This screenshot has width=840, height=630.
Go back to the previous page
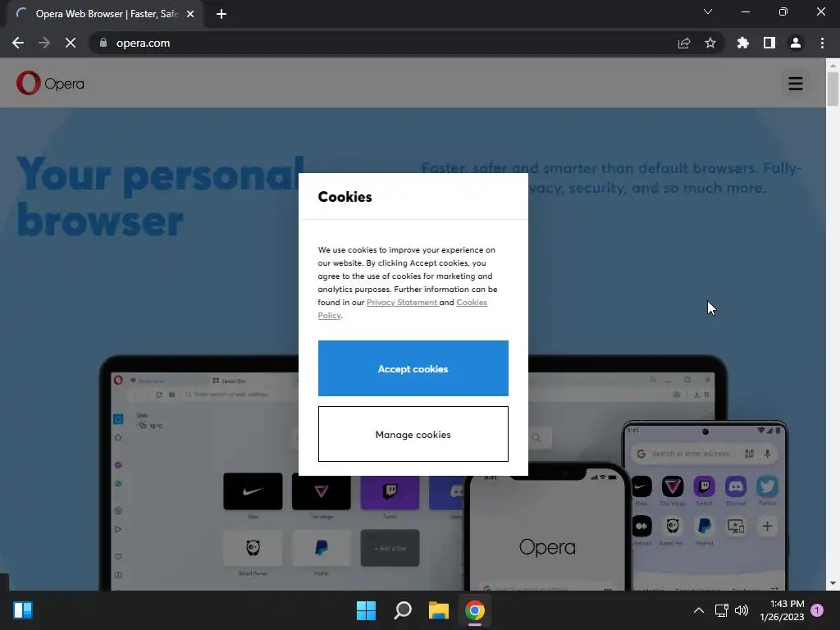tap(18, 43)
